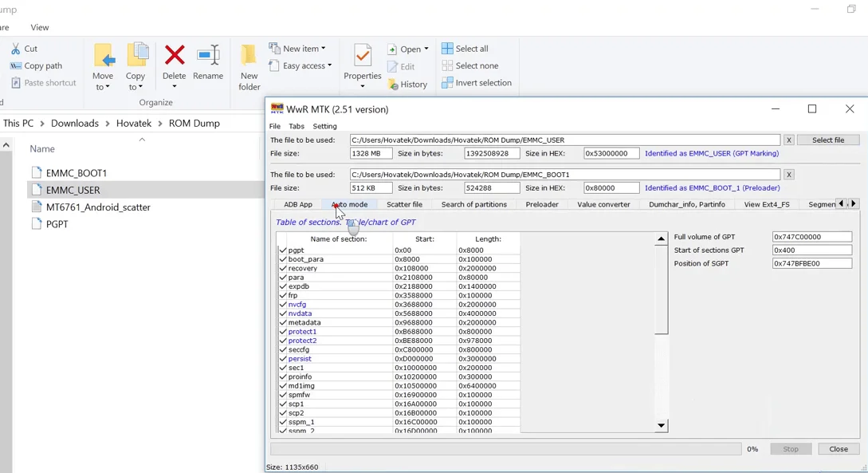Click the Select all icon
The width and height of the screenshot is (868, 473).
point(447,49)
